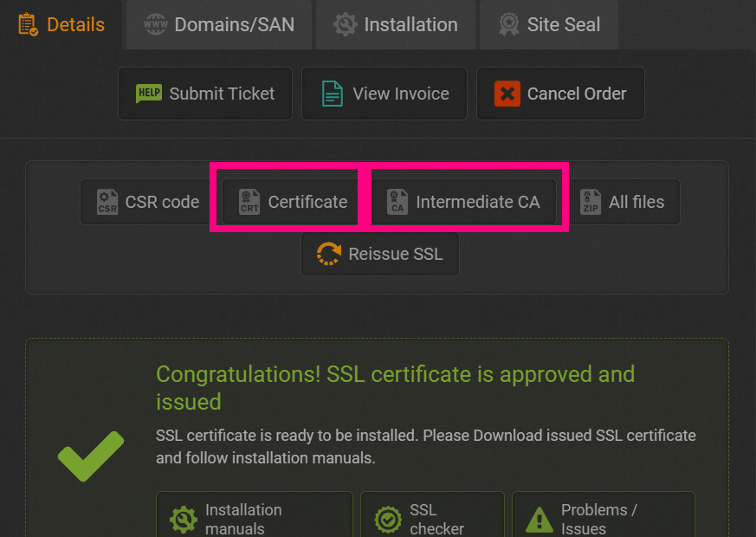The width and height of the screenshot is (756, 537).
Task: Click the clipboard icon on Details tab
Action: click(28, 24)
